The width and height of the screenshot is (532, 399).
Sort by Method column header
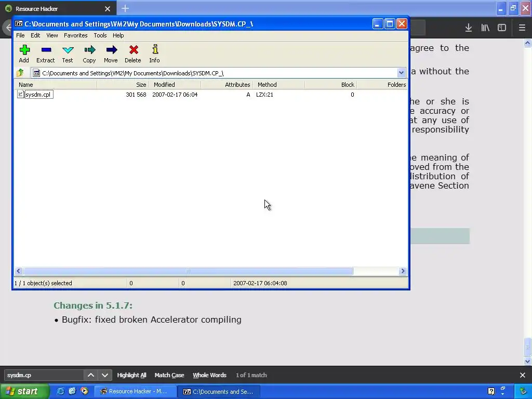click(278, 85)
